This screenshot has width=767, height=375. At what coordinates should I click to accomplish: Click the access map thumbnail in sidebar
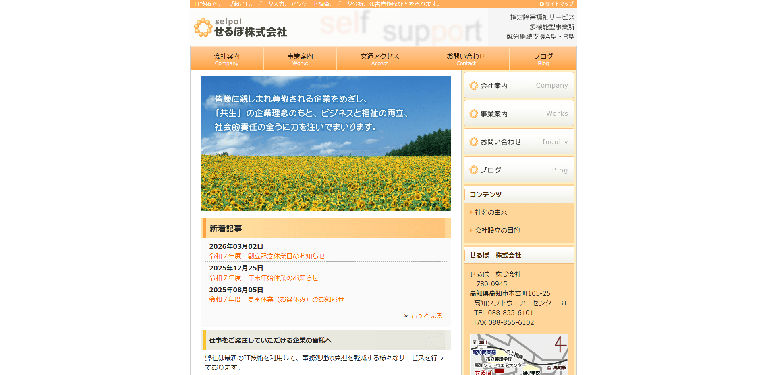click(x=519, y=354)
